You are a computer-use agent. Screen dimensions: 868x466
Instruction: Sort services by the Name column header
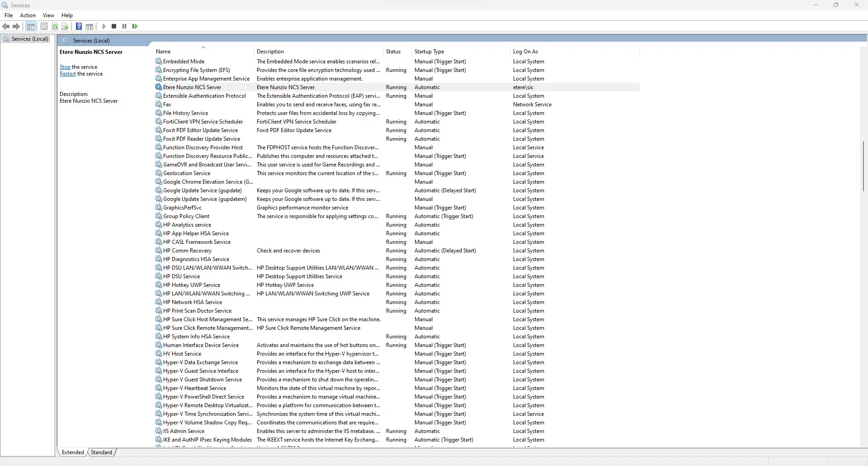(x=163, y=52)
